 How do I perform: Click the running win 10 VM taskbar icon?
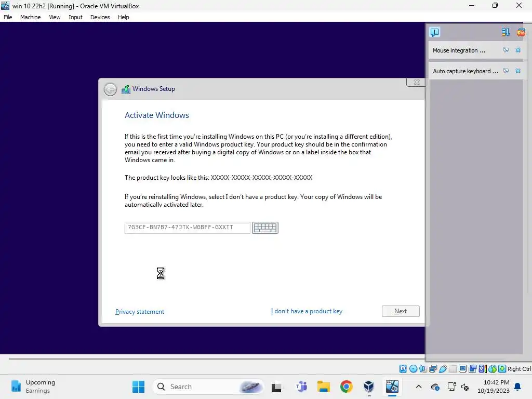point(392,387)
